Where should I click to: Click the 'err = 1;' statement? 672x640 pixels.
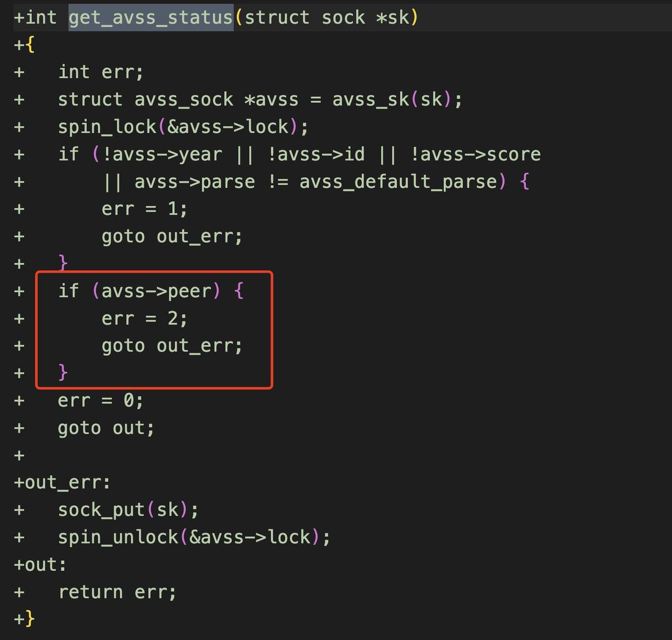[144, 209]
